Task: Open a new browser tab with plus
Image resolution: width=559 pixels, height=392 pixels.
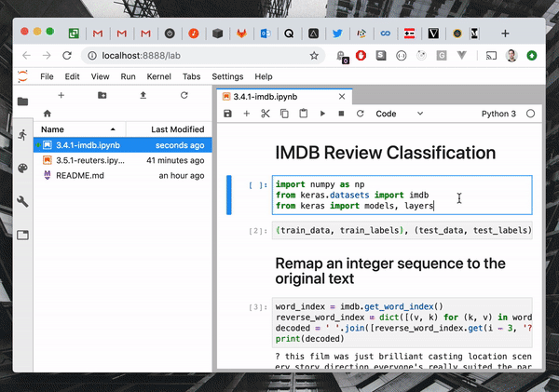Action: [x=505, y=34]
